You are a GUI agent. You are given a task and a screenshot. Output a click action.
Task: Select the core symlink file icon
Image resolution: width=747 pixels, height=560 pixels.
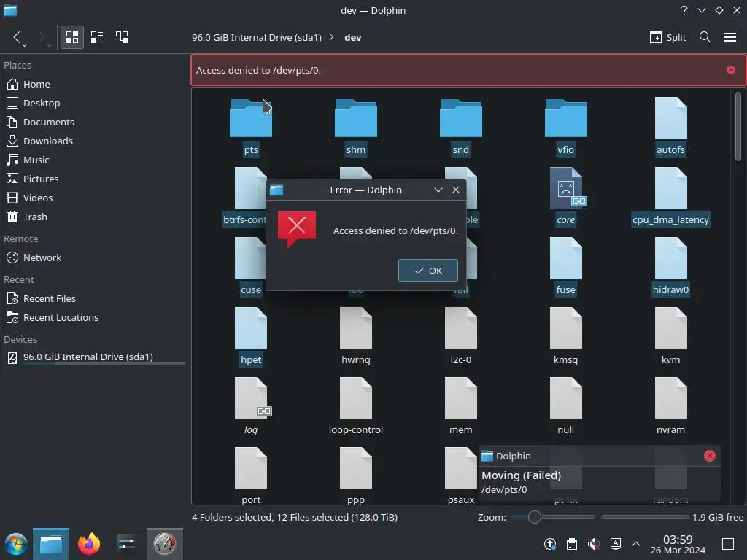point(565,188)
